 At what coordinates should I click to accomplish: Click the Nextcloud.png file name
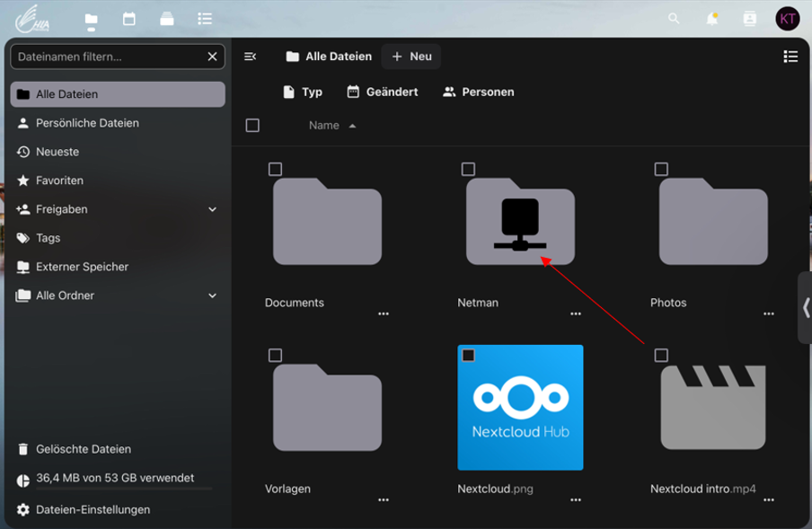pos(496,489)
